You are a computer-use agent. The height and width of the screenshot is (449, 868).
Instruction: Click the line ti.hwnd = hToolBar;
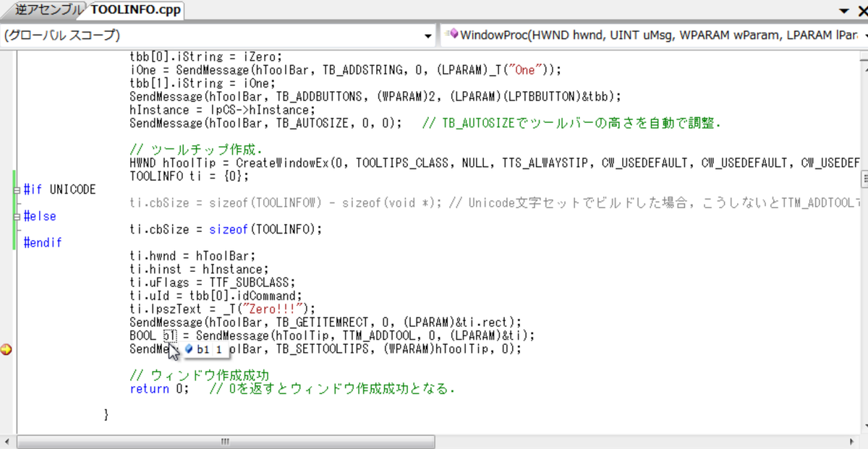[193, 255]
